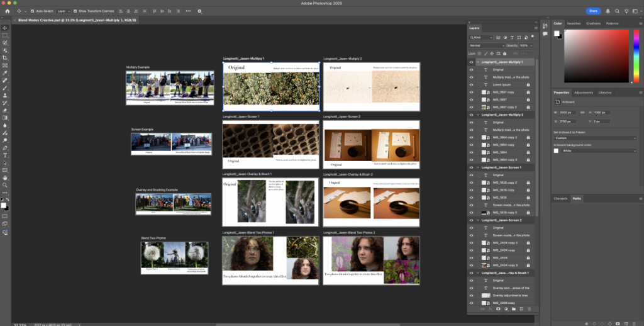Open the blend mode Normal dropdown

point(486,46)
